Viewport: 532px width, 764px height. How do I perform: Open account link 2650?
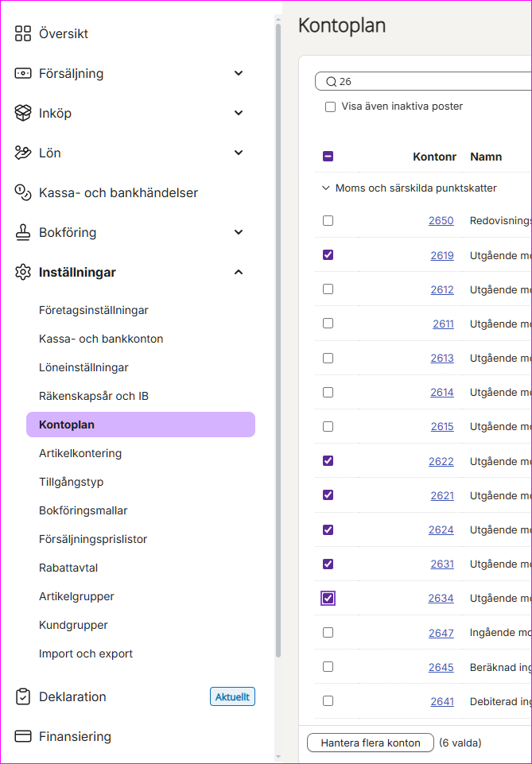click(x=441, y=221)
